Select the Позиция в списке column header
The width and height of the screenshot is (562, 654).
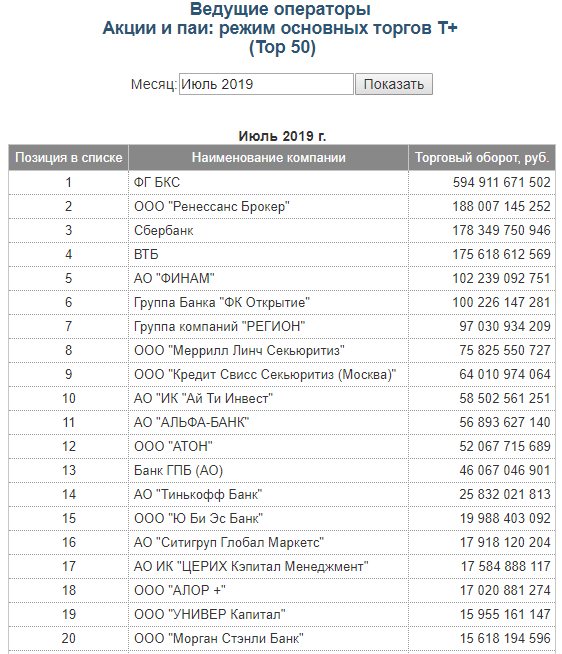point(68,158)
